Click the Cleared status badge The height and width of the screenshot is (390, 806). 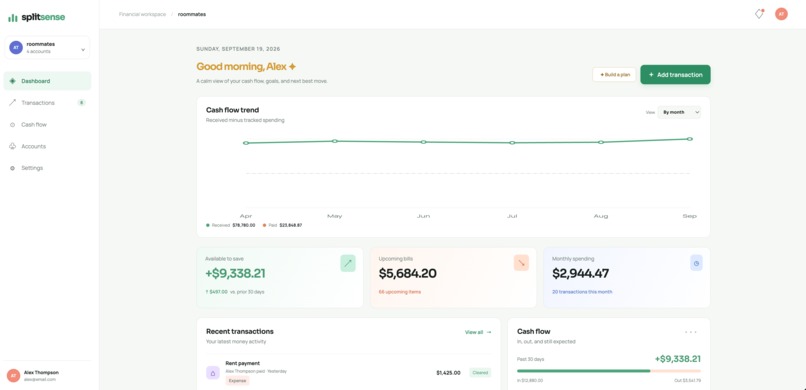[x=480, y=373]
